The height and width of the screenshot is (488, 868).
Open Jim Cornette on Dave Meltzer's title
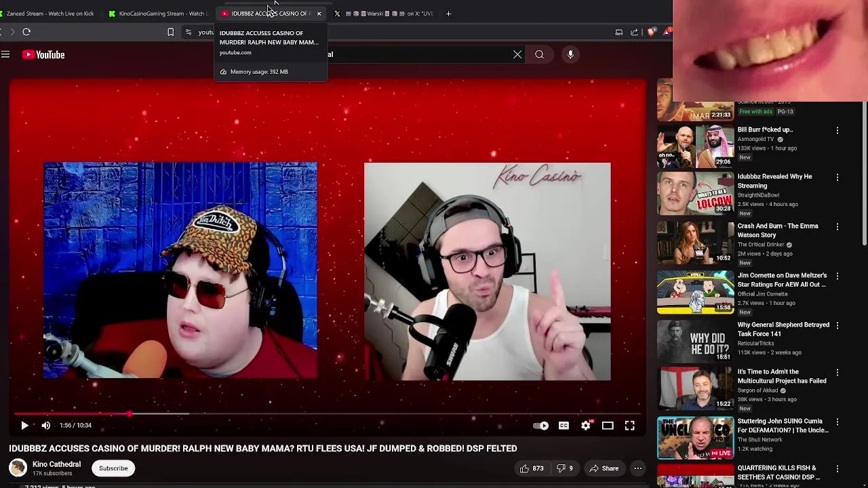pyautogui.click(x=782, y=280)
